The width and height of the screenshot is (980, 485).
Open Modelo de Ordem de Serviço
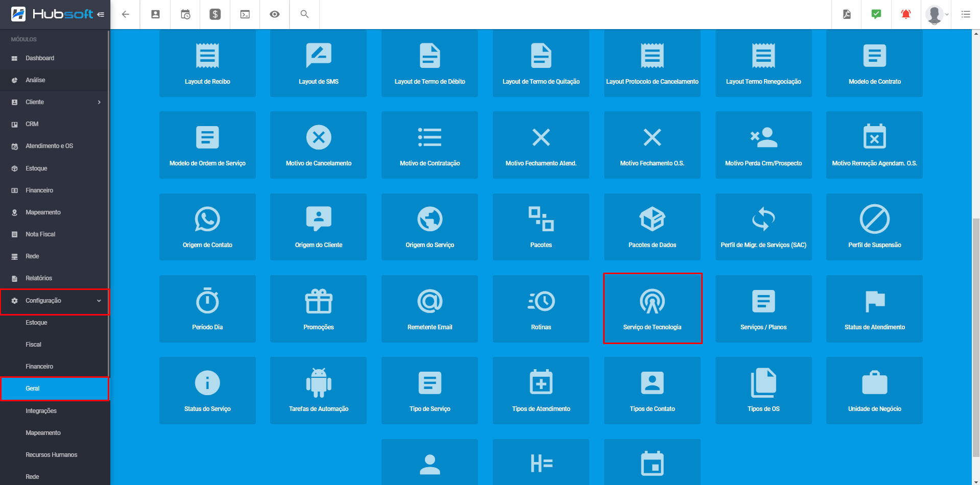(x=207, y=145)
